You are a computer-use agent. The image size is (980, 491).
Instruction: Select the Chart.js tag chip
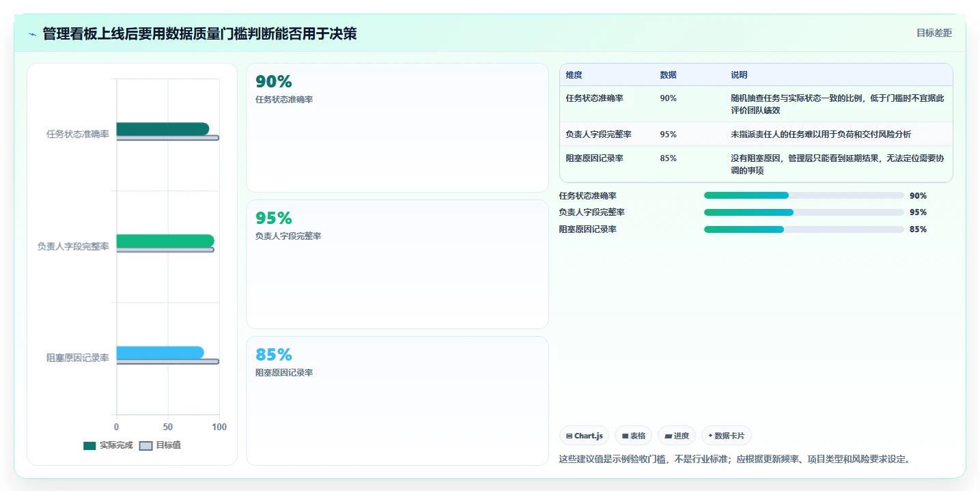point(584,436)
